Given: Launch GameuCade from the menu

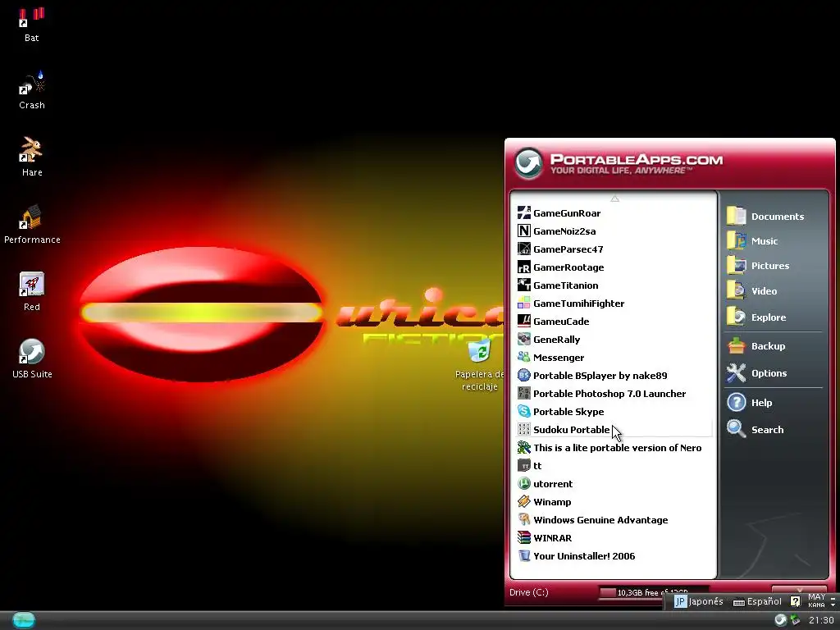Looking at the screenshot, I should tap(614, 322).
